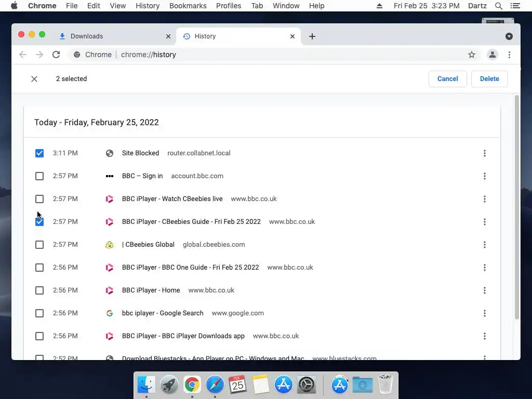Open Finder from the dock
Screen dimensions: 532x399
[146, 385]
